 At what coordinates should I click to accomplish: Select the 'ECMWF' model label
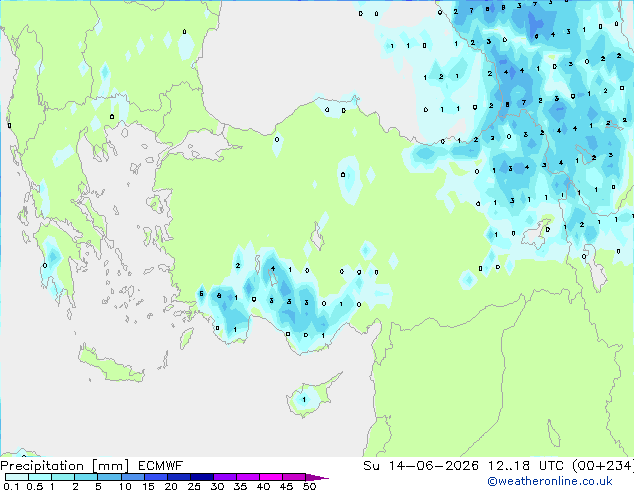[x=161, y=466]
